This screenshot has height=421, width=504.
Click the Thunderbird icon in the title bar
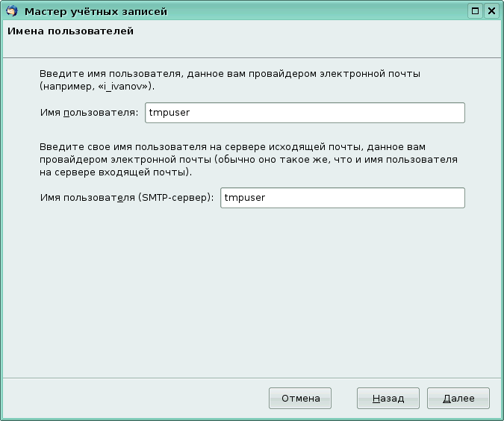11,11
